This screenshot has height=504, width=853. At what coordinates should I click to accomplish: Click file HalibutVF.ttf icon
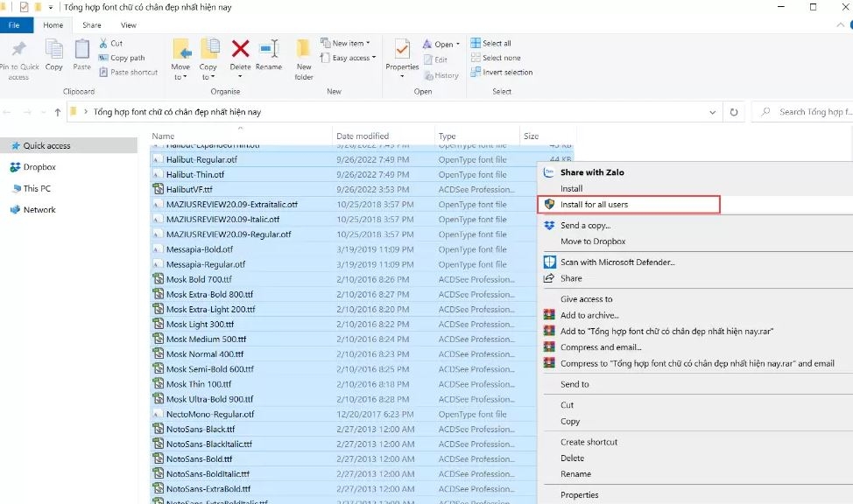pyautogui.click(x=159, y=189)
